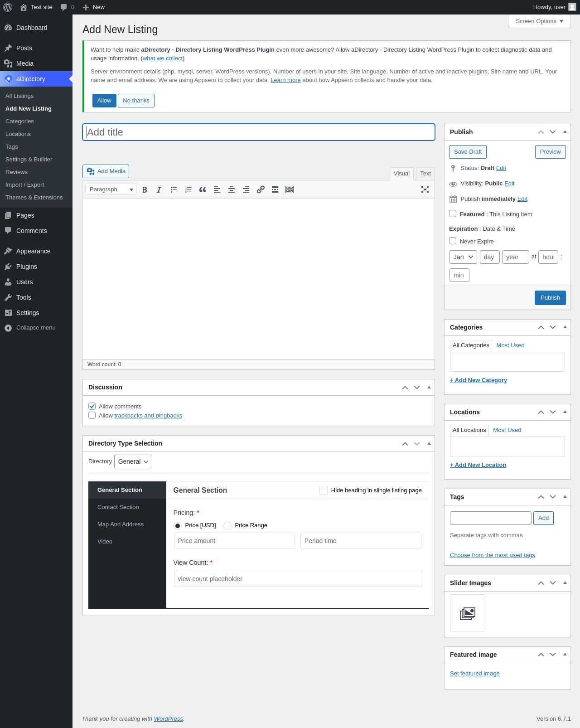Check the Never Expire checkbox

[453, 241]
